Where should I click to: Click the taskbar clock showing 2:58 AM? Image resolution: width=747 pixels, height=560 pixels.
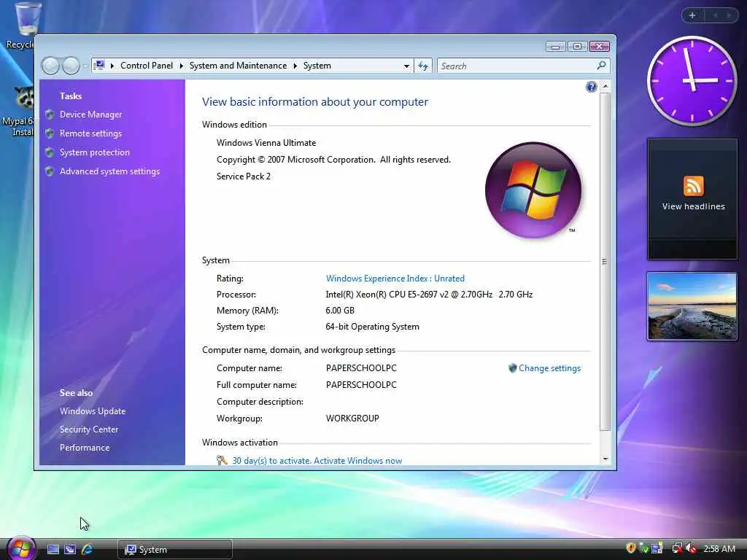tap(719, 549)
